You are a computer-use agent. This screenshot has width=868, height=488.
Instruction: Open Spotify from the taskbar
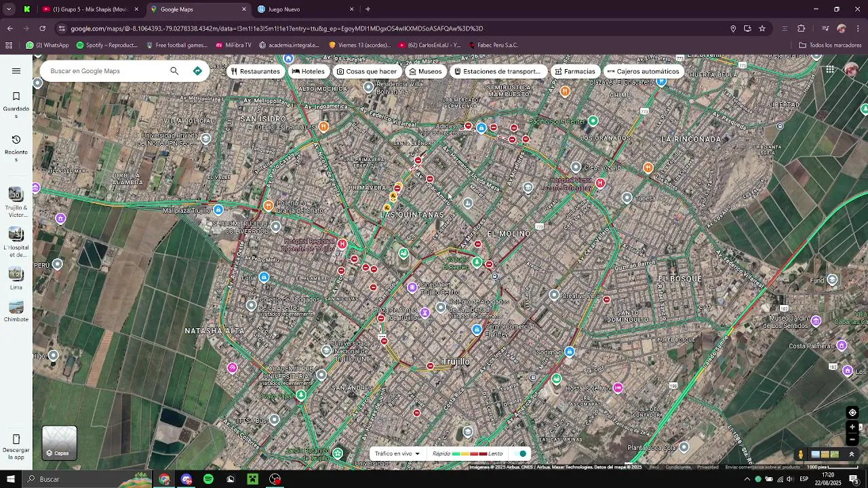pyautogui.click(x=208, y=479)
